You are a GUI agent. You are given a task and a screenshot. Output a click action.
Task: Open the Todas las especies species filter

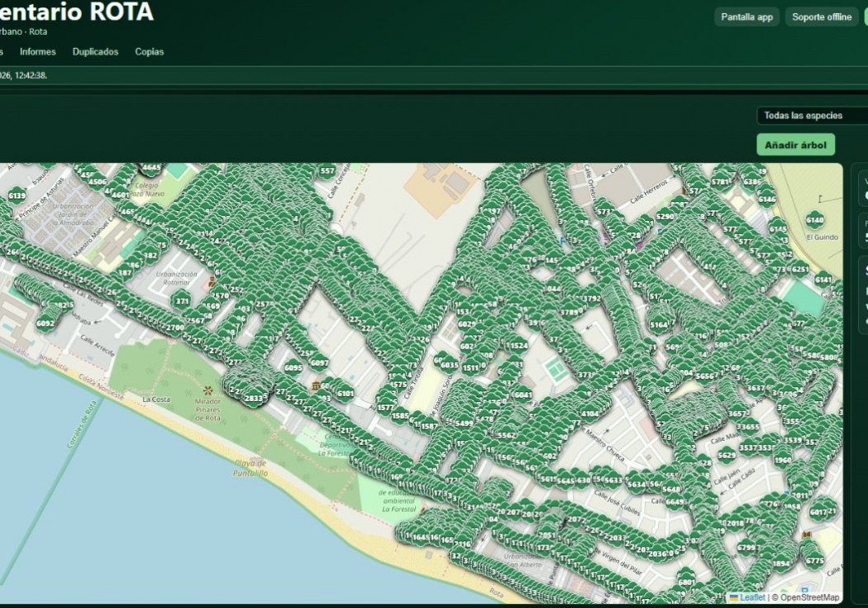click(x=812, y=115)
